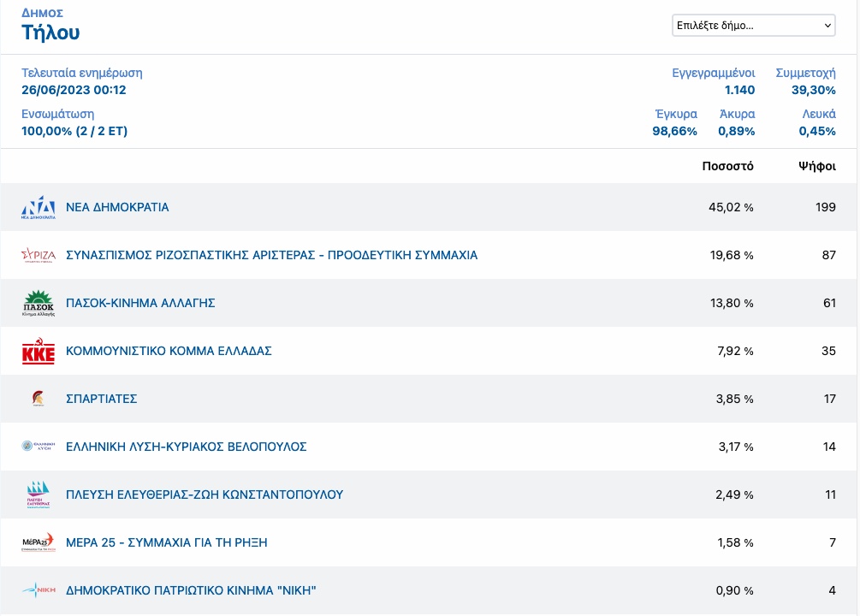Click the '2,49 %' percentage for Πλεύση Ελευθερίας
Image resolution: width=860 pixels, height=616 pixels.
pos(734,495)
